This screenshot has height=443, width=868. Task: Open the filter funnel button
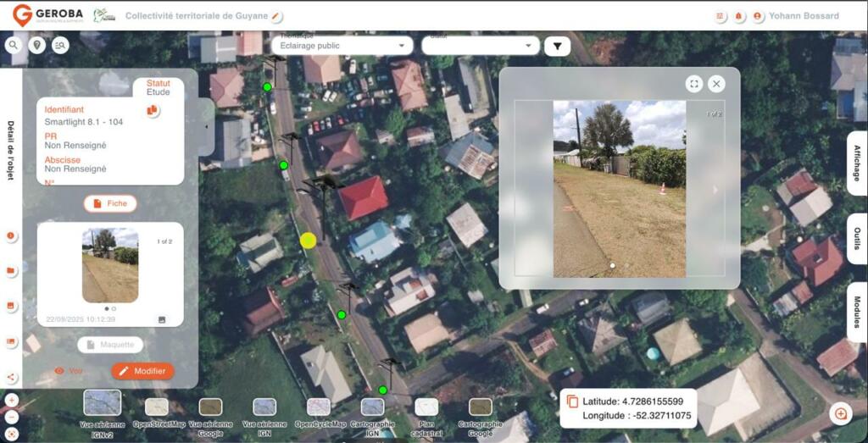[x=557, y=47]
